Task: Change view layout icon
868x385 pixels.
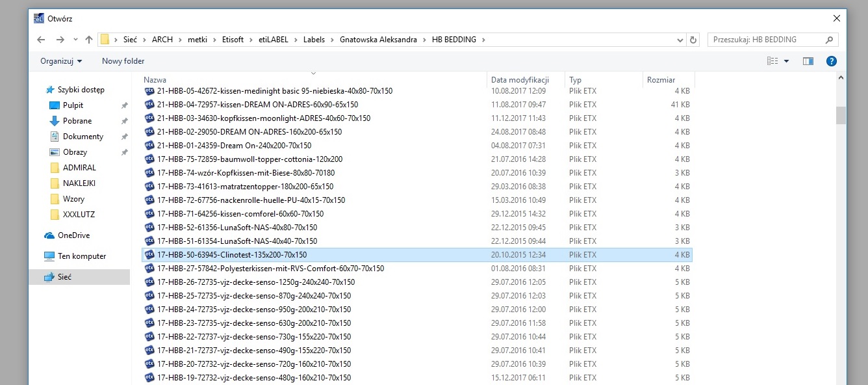Action: click(x=772, y=61)
